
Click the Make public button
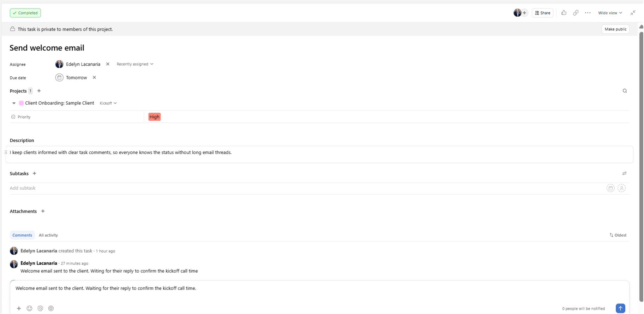pyautogui.click(x=615, y=29)
